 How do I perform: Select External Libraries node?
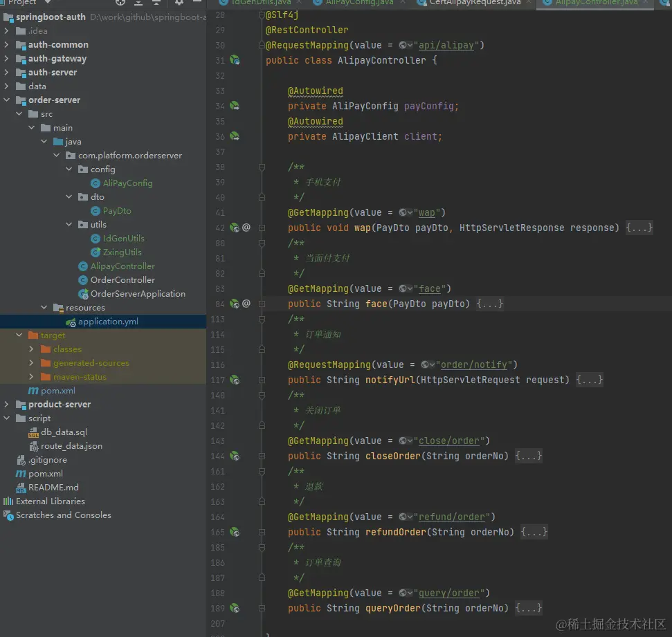[x=51, y=501]
